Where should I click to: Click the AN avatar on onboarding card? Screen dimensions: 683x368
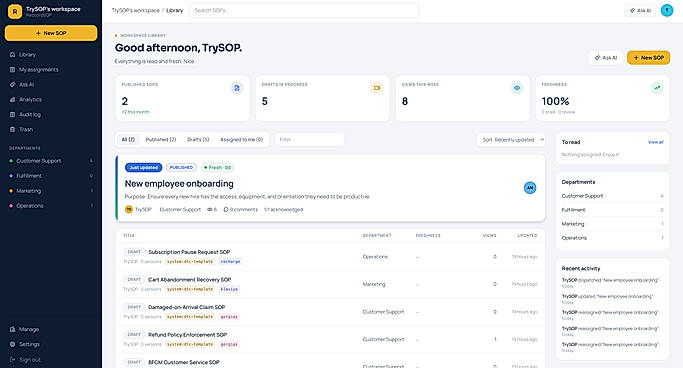pos(530,188)
